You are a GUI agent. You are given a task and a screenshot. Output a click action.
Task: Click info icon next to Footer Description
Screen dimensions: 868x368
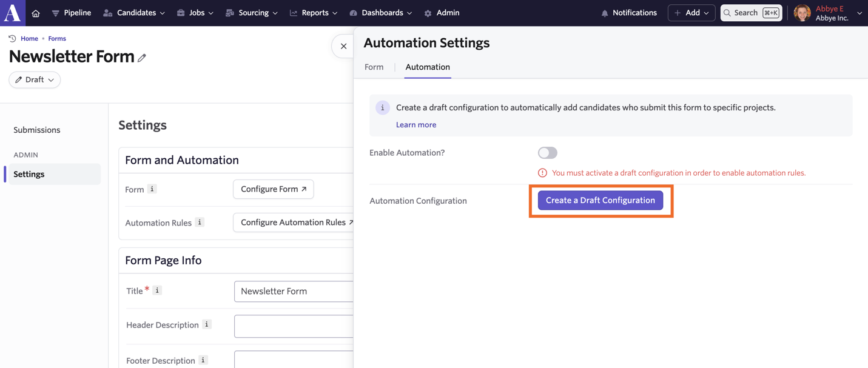(x=203, y=360)
